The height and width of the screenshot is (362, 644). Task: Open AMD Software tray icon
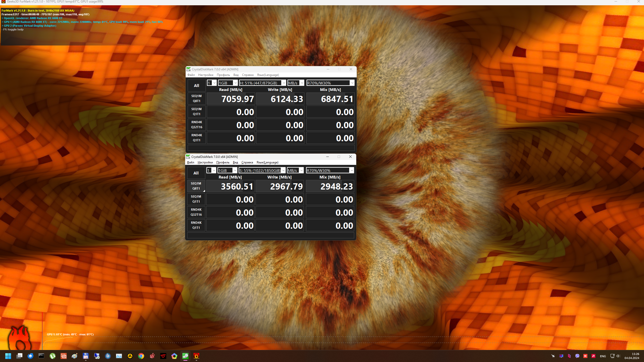[593, 356]
